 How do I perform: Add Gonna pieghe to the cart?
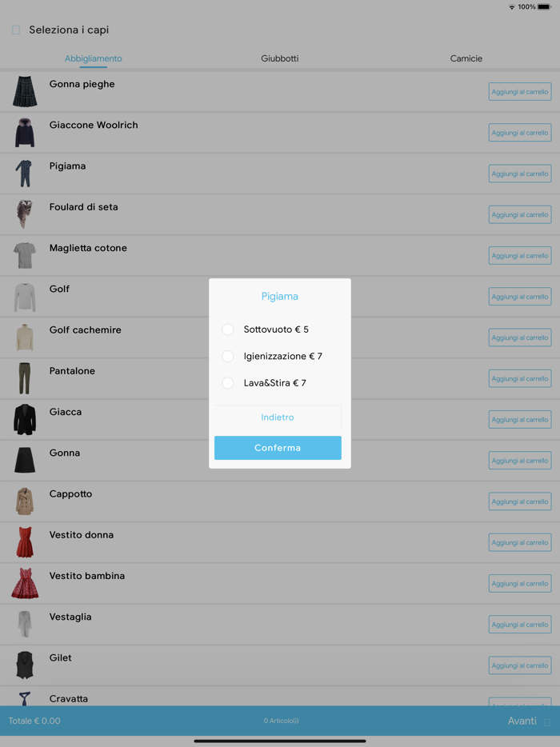[520, 91]
